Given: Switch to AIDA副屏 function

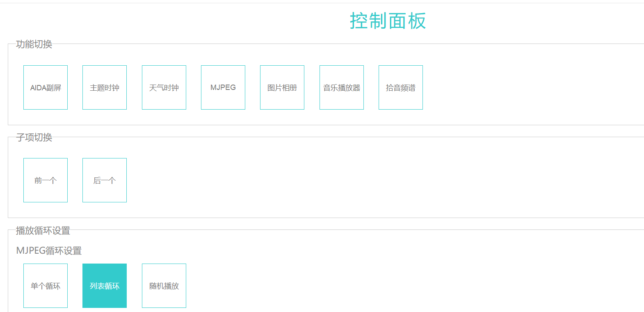Looking at the screenshot, I should [46, 87].
